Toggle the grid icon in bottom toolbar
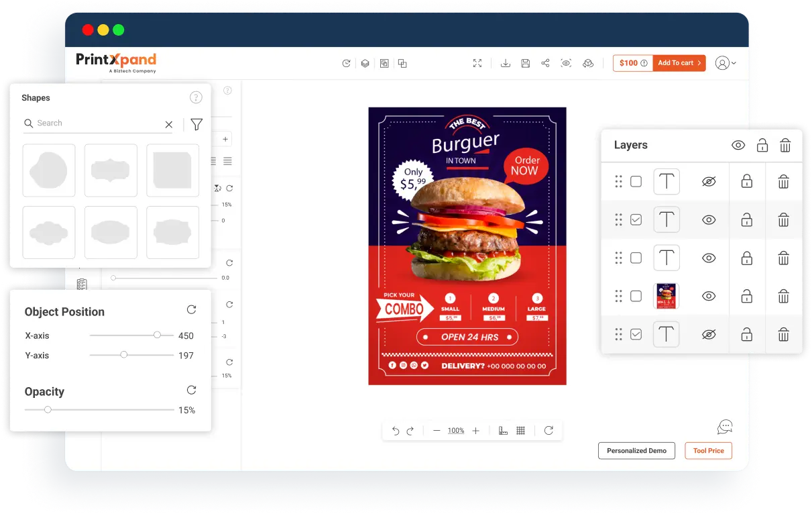 point(520,431)
